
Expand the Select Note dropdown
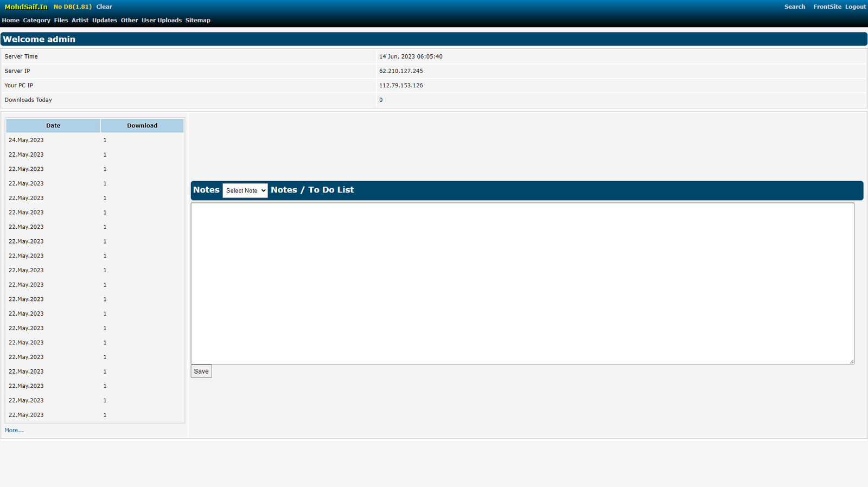coord(245,190)
